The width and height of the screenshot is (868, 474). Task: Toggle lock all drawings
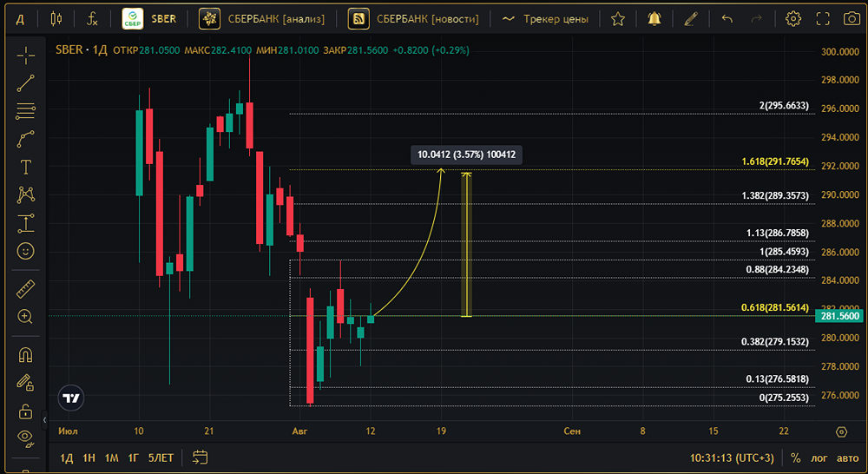click(x=25, y=411)
